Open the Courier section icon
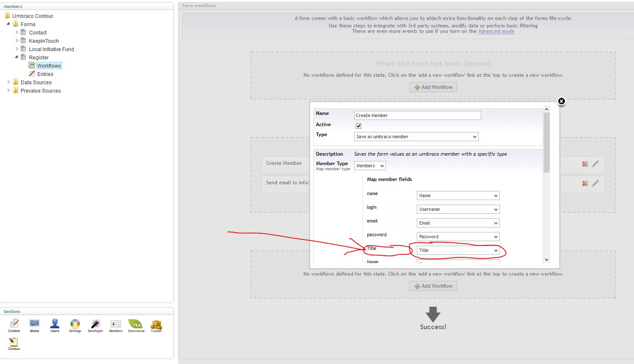This screenshot has height=364, width=634. (x=157, y=324)
